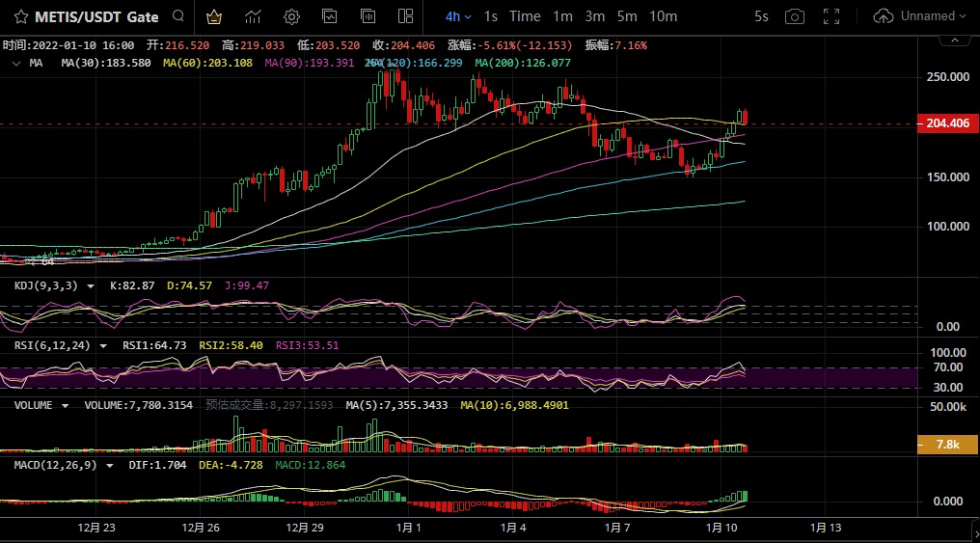Click the multi-chart compare icon
Viewport: 980px width, 543px height.
(x=367, y=16)
